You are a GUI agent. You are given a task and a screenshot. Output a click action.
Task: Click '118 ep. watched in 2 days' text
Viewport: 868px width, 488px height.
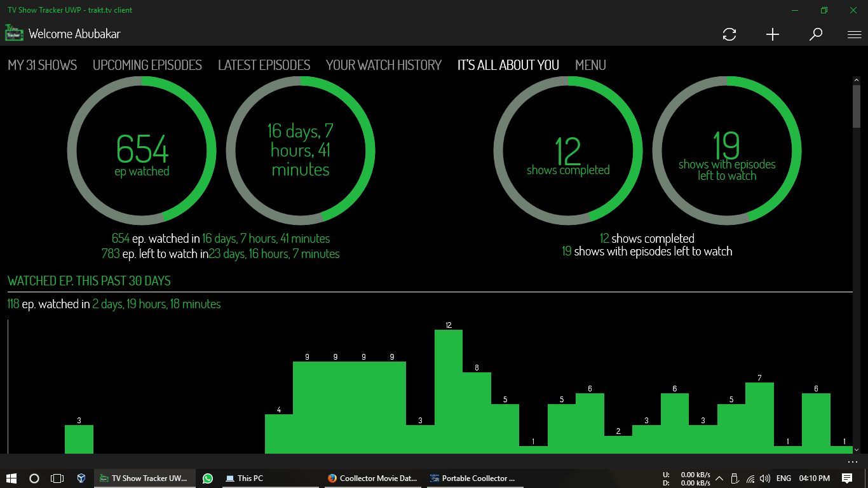pos(114,304)
